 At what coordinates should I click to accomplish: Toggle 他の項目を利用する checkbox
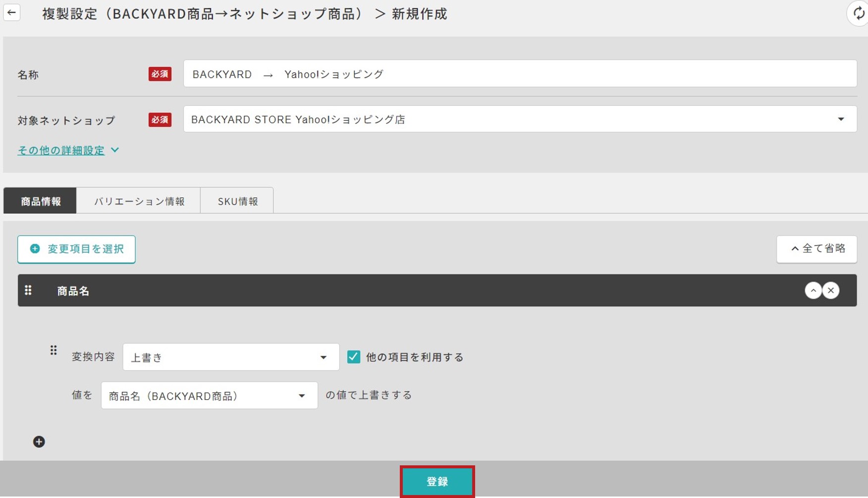click(x=354, y=357)
